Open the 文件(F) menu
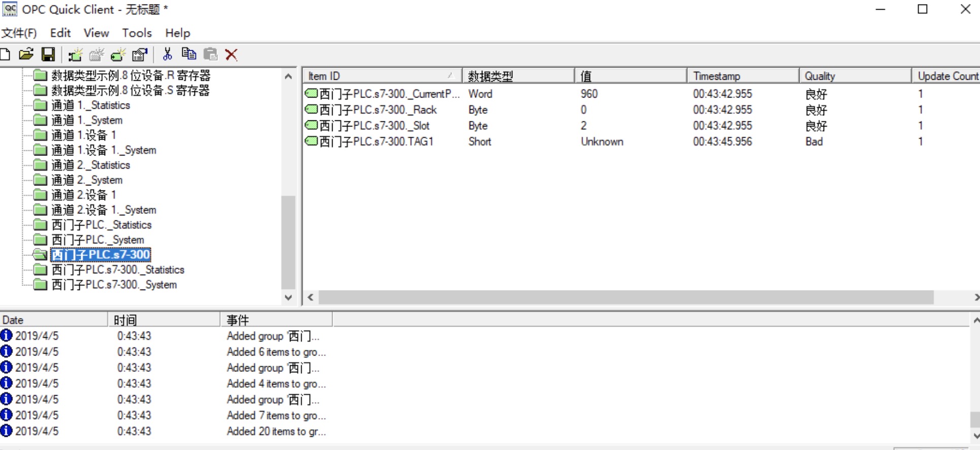Viewport: 980px width, 450px height. coord(19,33)
